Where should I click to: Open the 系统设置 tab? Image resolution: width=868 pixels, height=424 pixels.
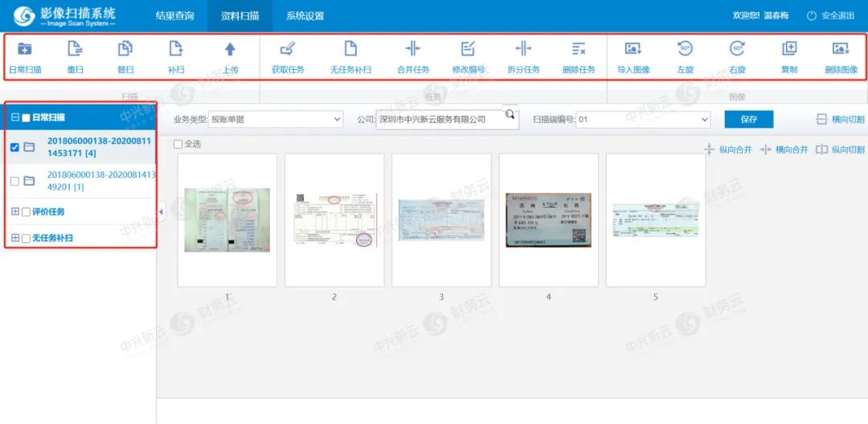[305, 16]
